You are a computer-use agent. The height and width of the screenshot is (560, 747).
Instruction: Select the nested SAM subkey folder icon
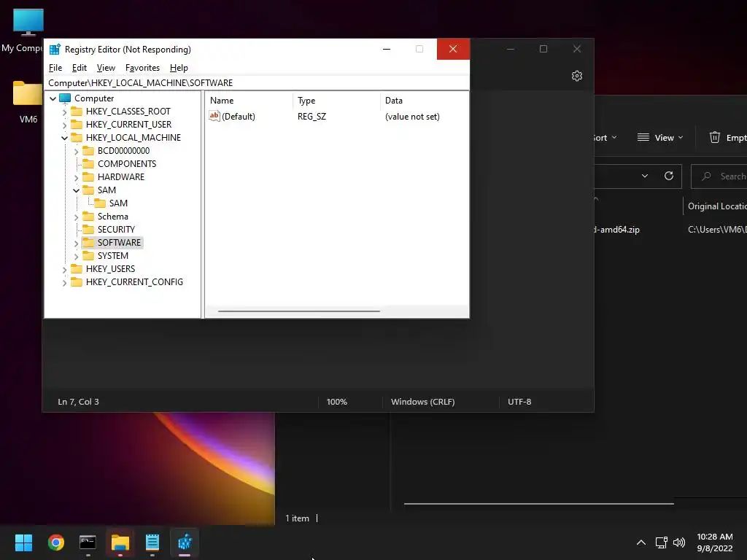tap(100, 203)
